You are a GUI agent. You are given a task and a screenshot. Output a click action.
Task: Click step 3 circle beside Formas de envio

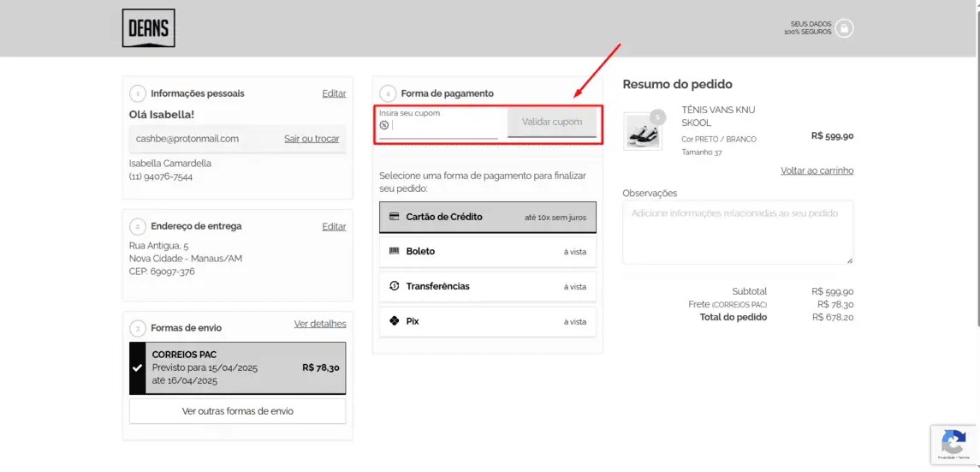138,328
